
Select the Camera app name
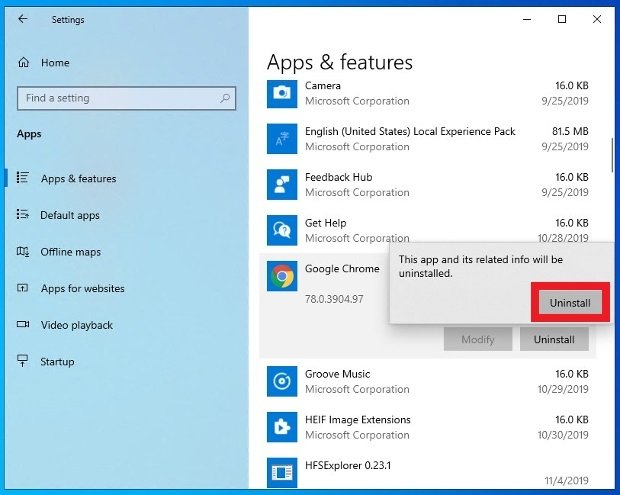pyautogui.click(x=323, y=86)
